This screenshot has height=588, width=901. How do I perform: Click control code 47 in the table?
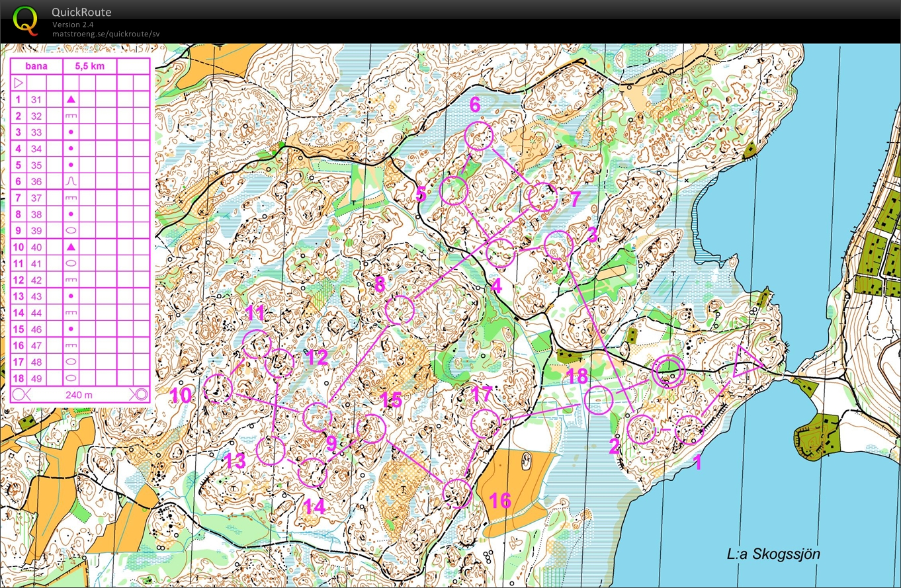[36, 346]
